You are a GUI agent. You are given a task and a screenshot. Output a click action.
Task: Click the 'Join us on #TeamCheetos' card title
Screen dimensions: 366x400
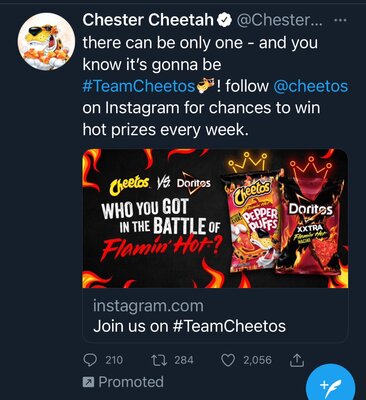[189, 326]
